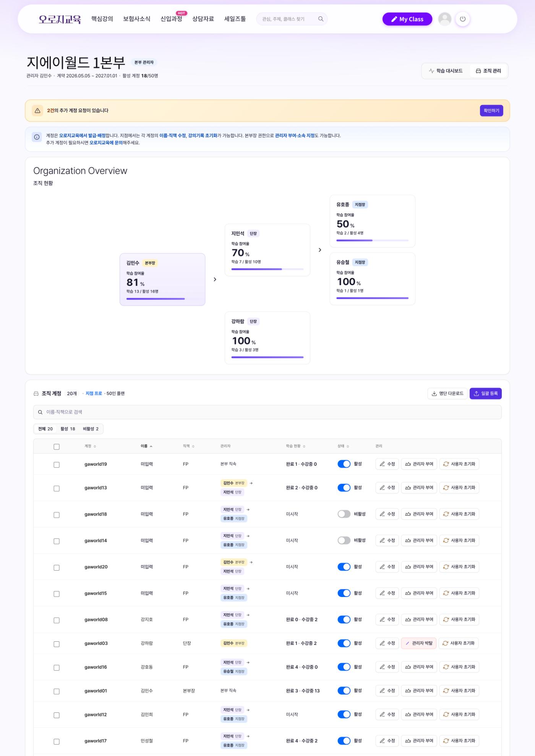The width and height of the screenshot is (535, 756).
Task: Tick the checkbox for gaworld08
Action: (x=57, y=620)
